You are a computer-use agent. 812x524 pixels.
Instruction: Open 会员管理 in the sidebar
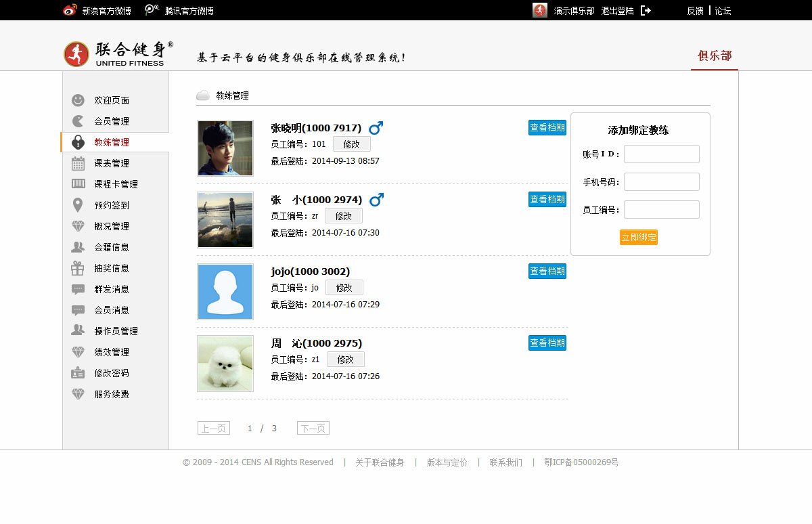112,121
